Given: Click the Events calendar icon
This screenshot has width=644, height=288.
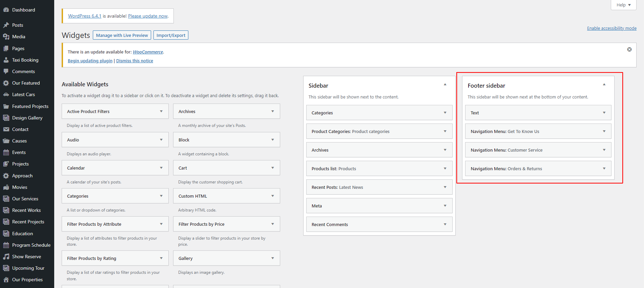Looking at the screenshot, I should 6,152.
